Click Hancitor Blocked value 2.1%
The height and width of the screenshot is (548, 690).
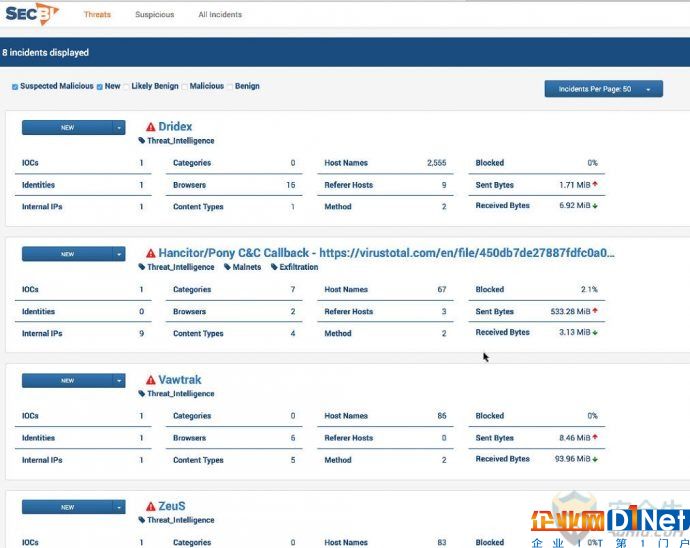pos(589,290)
